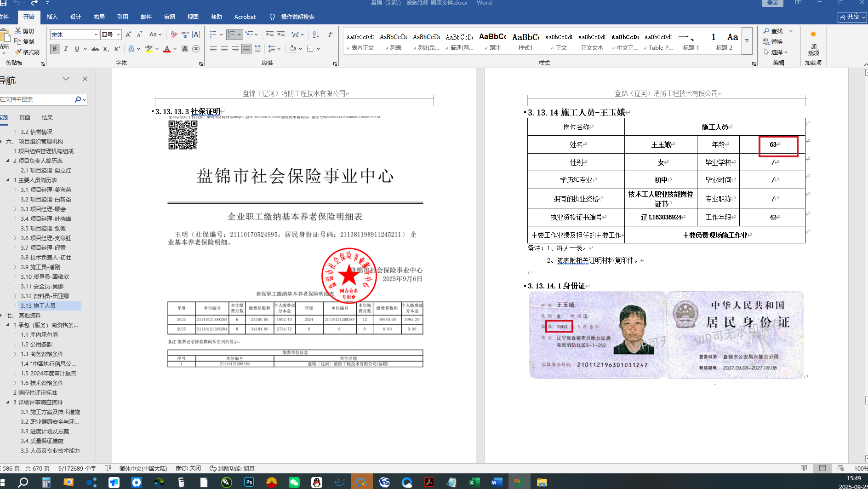
Task: Jump to '3.12 资料员-田亚娜' heading
Action: (x=45, y=296)
